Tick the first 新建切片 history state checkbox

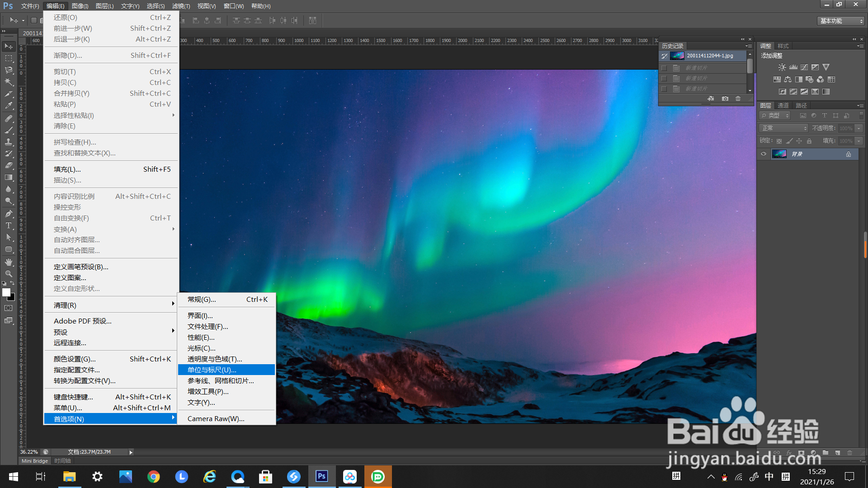(664, 68)
